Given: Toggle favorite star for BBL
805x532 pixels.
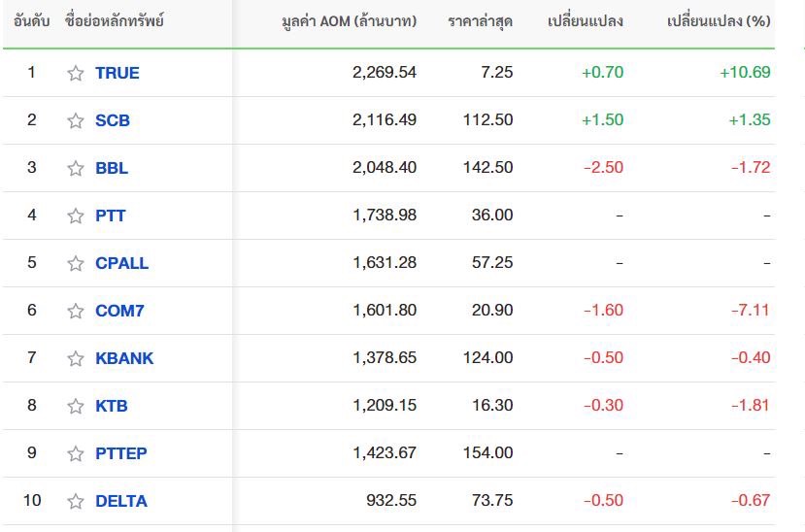Looking at the screenshot, I should [76, 168].
